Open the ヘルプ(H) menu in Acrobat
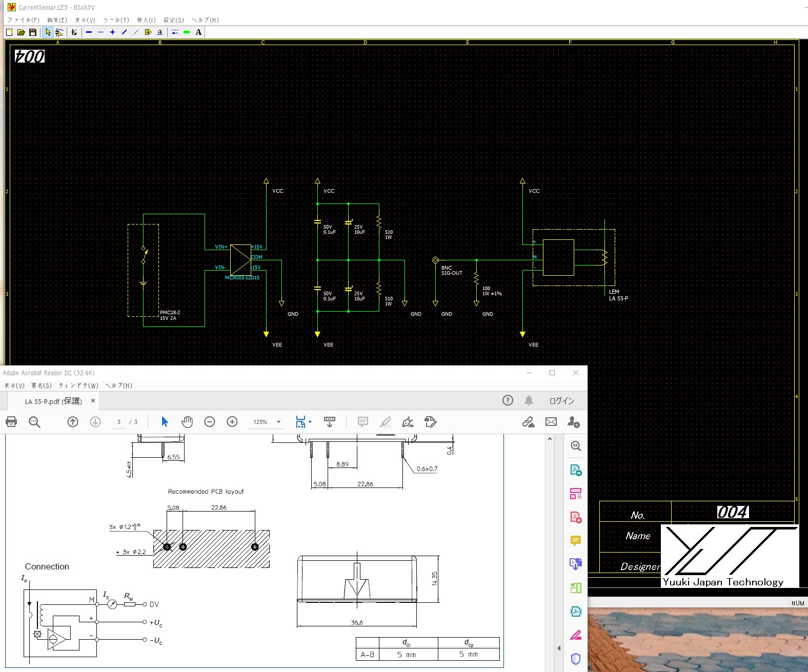808x672 pixels. (118, 385)
